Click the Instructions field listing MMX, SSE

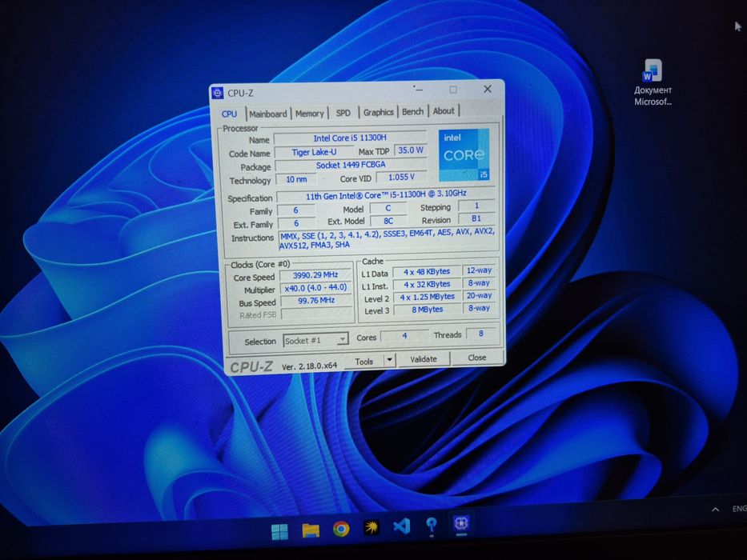click(388, 238)
